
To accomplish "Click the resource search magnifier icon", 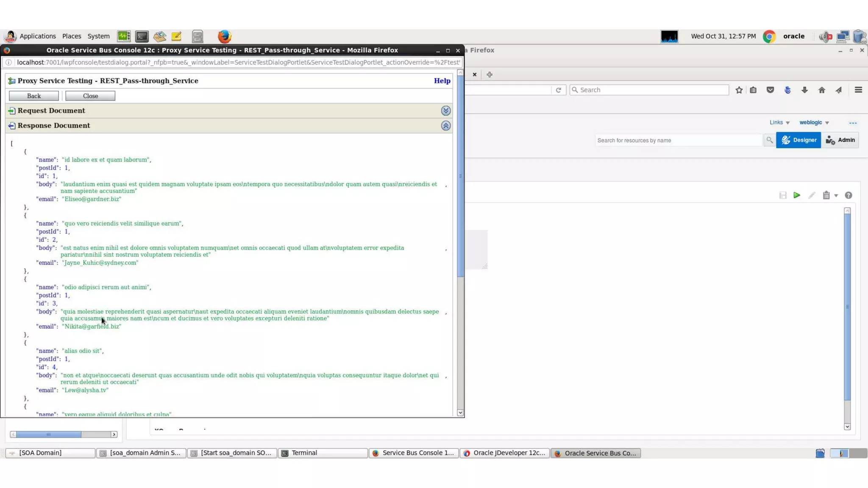I will [769, 140].
